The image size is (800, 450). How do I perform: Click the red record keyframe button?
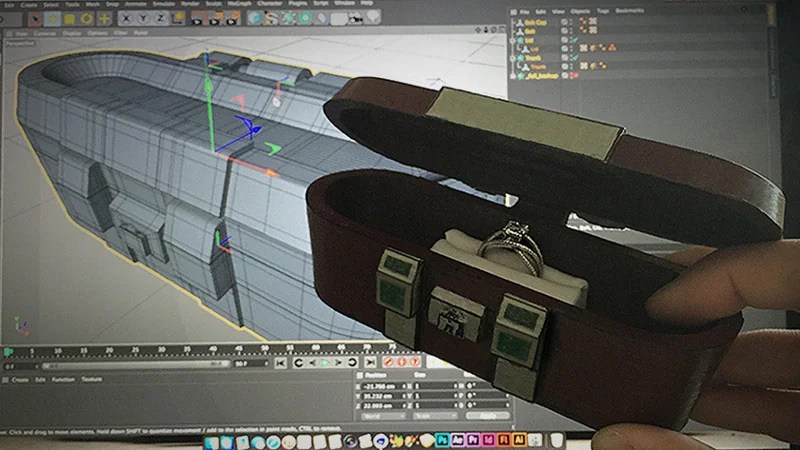[x=389, y=362]
